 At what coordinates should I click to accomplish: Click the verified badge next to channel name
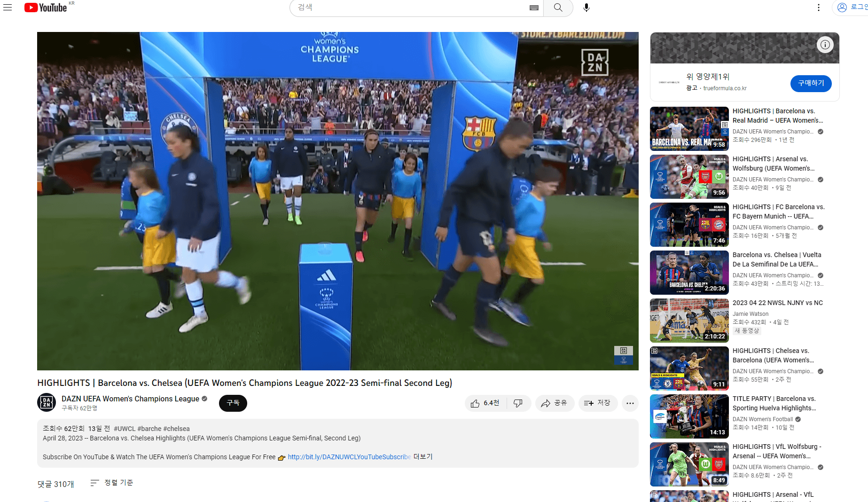click(204, 399)
